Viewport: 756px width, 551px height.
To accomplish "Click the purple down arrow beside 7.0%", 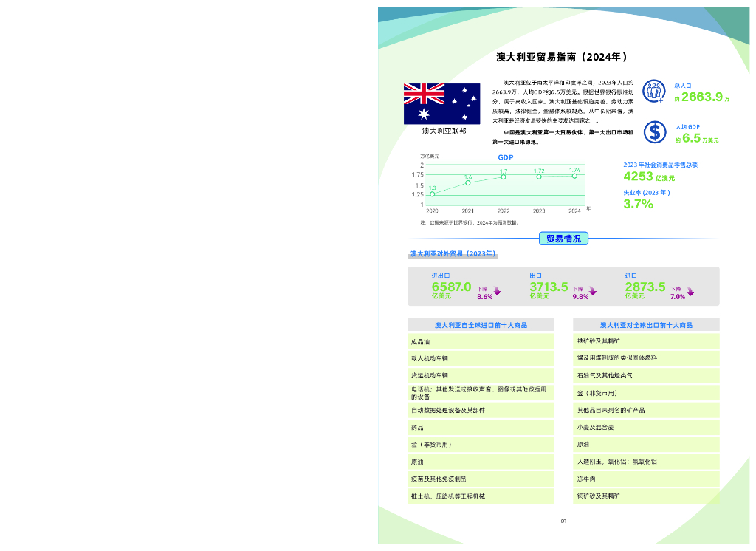I will click(689, 291).
